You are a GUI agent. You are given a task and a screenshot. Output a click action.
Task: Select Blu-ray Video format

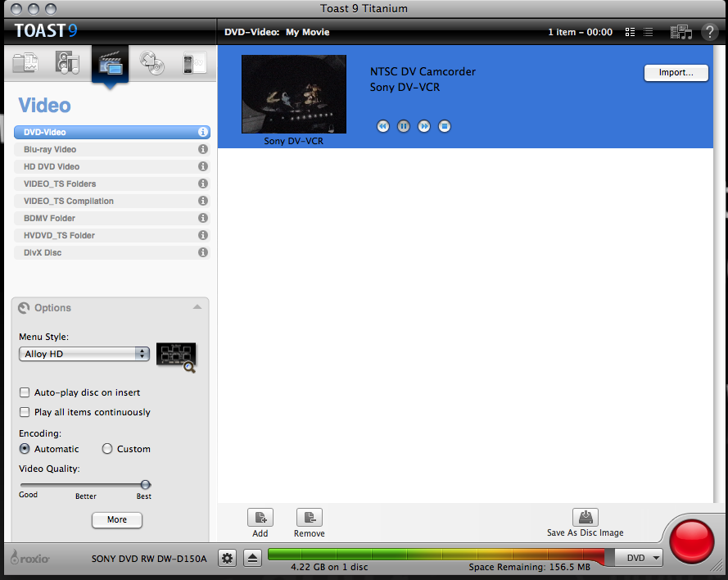pyautogui.click(x=112, y=149)
